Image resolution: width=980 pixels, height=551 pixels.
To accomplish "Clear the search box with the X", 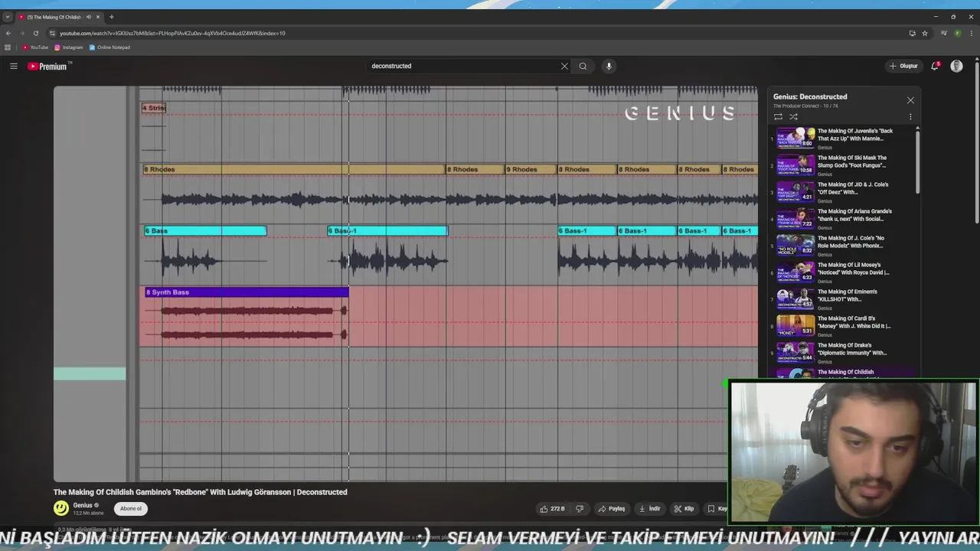I will [564, 67].
